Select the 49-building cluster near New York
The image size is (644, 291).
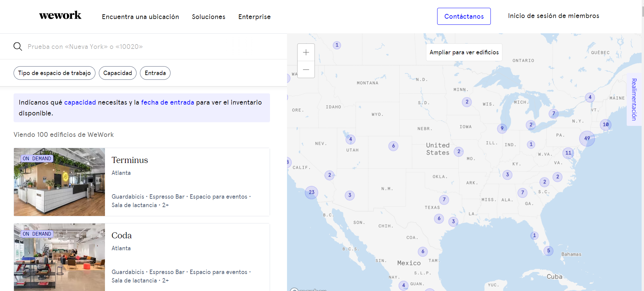click(x=587, y=138)
